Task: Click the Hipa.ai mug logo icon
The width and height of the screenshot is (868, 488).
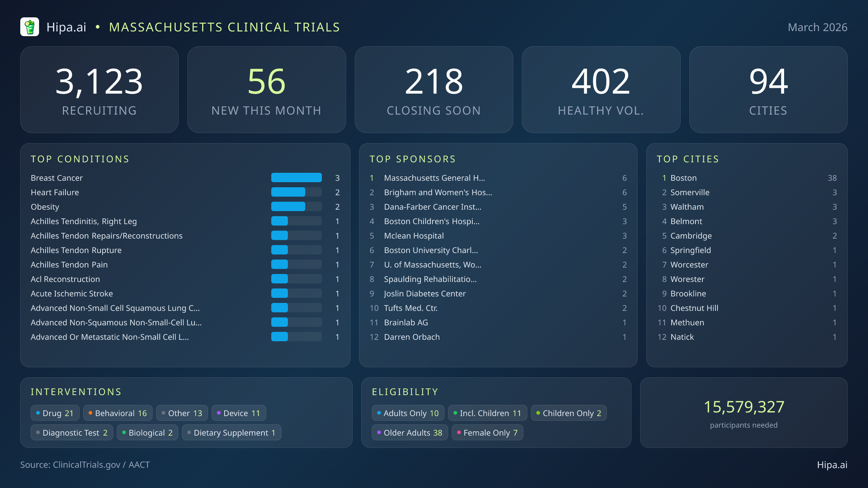Action: [30, 27]
